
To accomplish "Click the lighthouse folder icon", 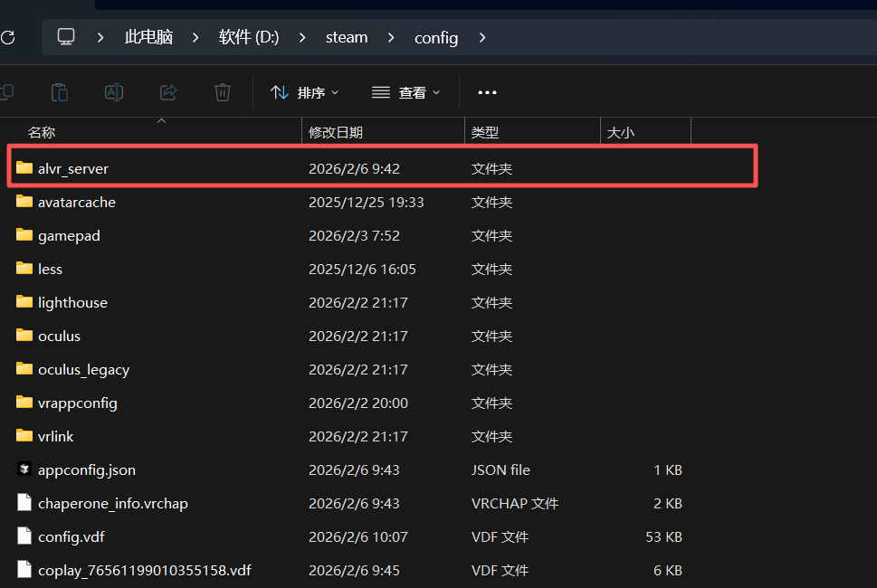I will pyautogui.click(x=24, y=302).
